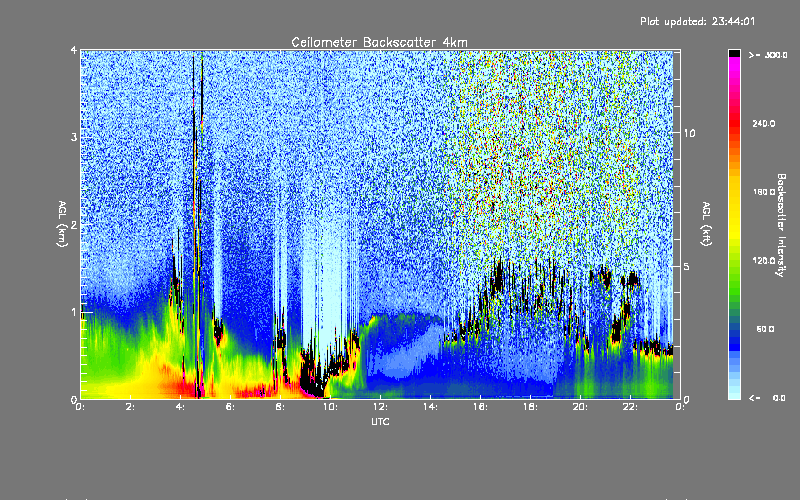Click the x-axis tick label '22:'
This screenshot has width=800, height=500.
(630, 407)
